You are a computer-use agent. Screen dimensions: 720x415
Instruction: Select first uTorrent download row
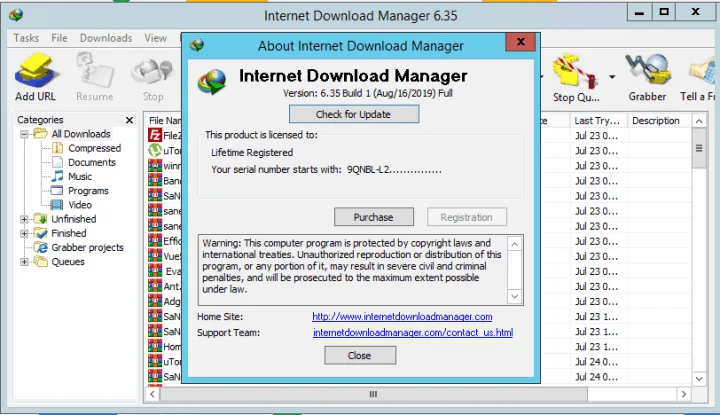point(164,151)
